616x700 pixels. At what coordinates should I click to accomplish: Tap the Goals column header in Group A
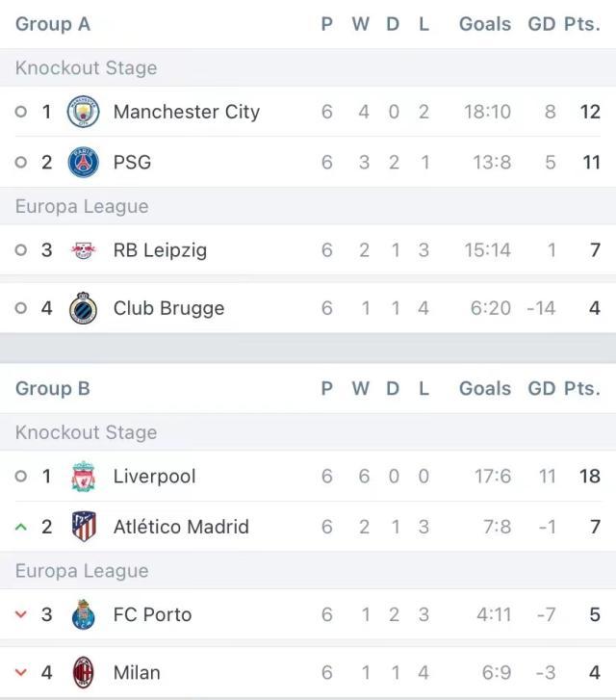coord(485,24)
